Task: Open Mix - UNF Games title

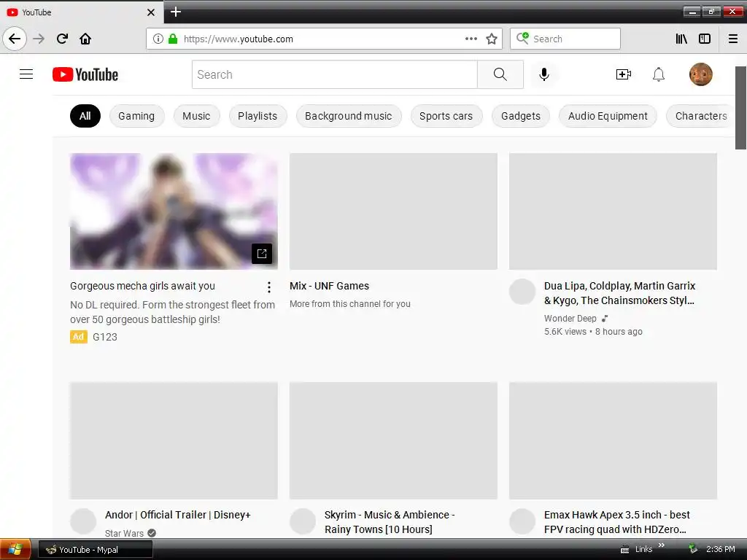Action: click(x=329, y=286)
